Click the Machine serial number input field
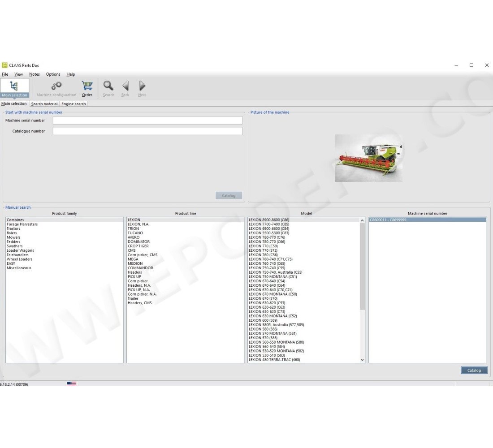Image resolution: width=493 pixels, height=448 pixels. pos(147,121)
